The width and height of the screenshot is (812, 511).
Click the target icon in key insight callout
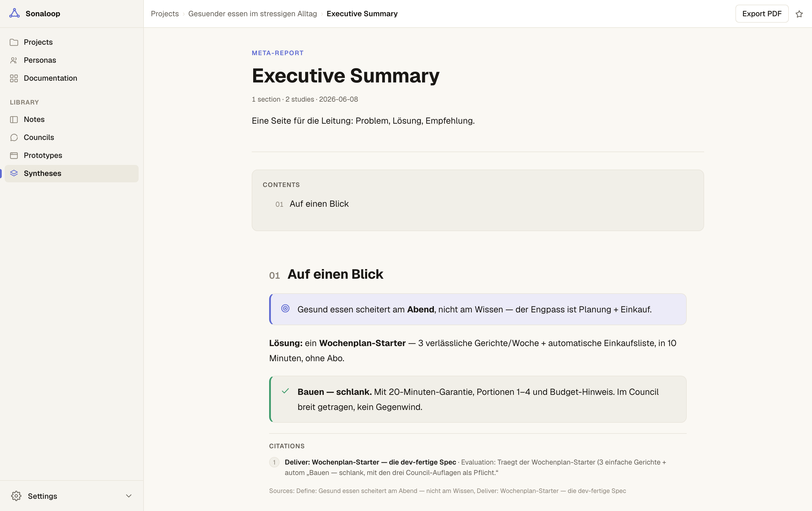[x=285, y=309]
